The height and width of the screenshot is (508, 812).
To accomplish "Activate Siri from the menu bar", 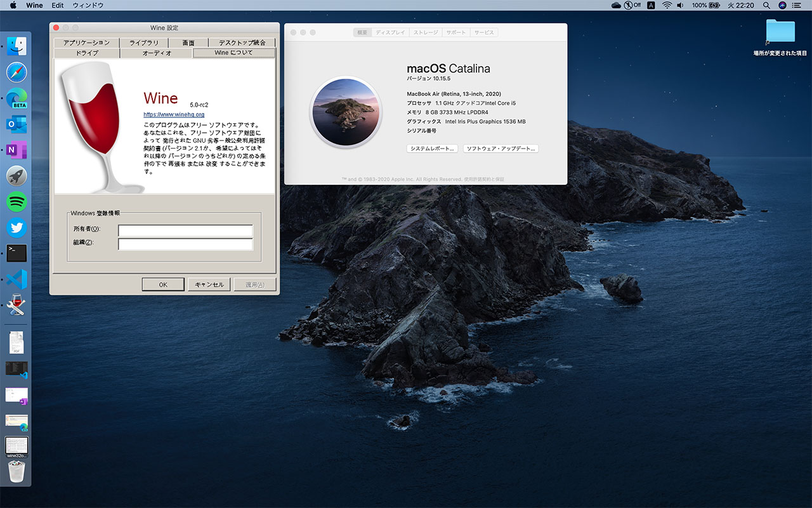I will pos(782,5).
